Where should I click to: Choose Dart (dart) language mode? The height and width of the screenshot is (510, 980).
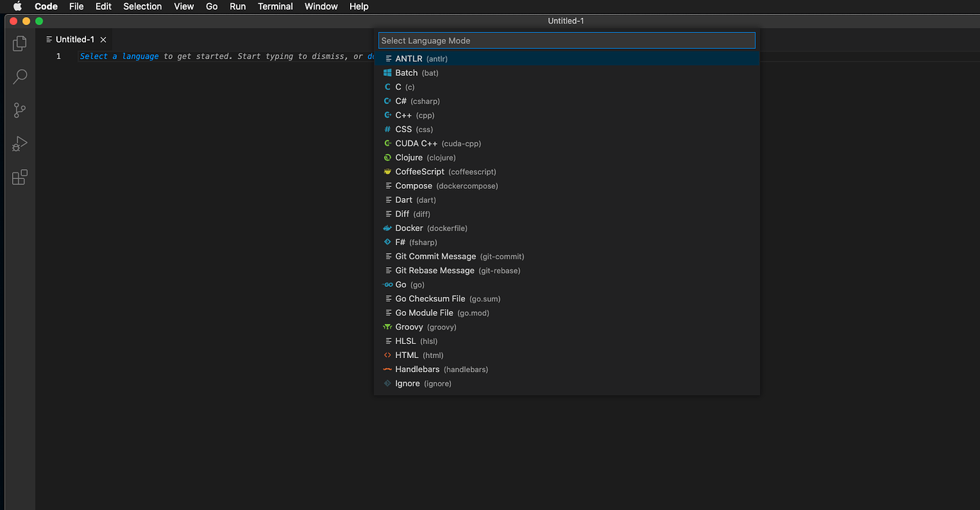pos(567,200)
